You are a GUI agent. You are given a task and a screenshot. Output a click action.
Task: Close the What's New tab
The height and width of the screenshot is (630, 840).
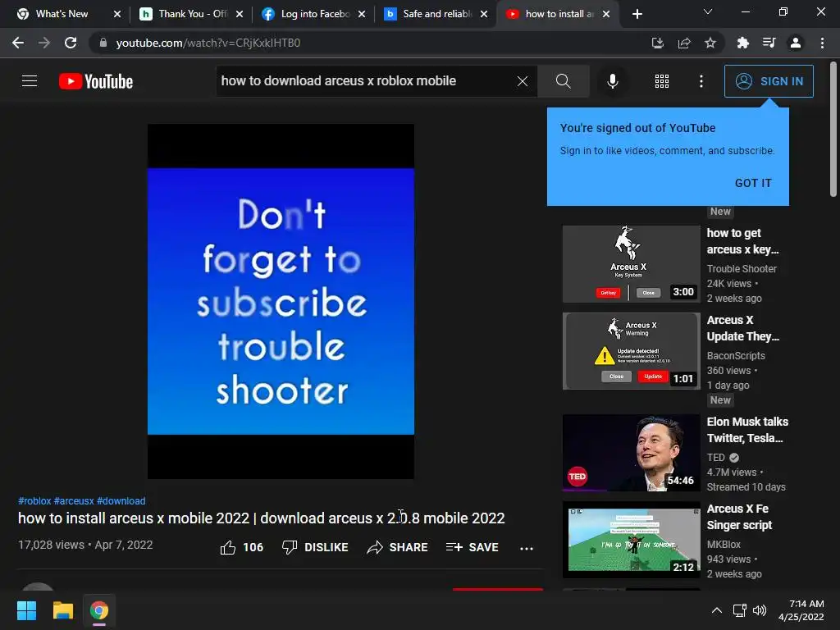(117, 14)
